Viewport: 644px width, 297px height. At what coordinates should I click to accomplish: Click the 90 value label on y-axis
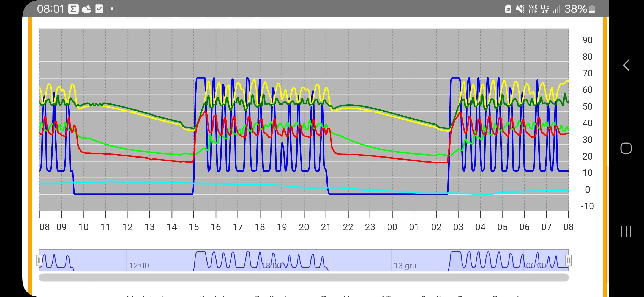tap(587, 40)
